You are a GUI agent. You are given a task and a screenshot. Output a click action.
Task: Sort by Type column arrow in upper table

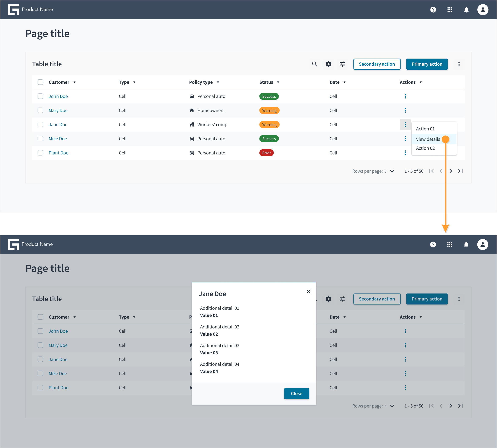click(134, 82)
